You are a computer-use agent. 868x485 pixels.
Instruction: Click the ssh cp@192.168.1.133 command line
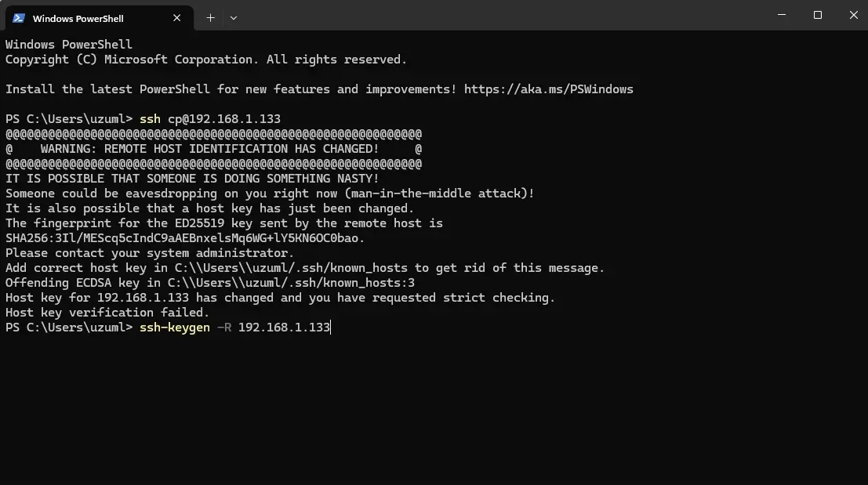[x=210, y=119]
